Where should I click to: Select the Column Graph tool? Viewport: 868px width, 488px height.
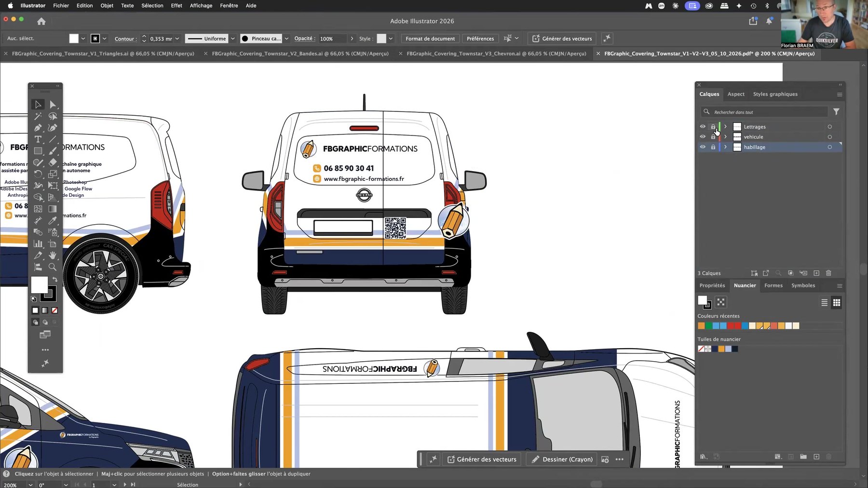[38, 244]
